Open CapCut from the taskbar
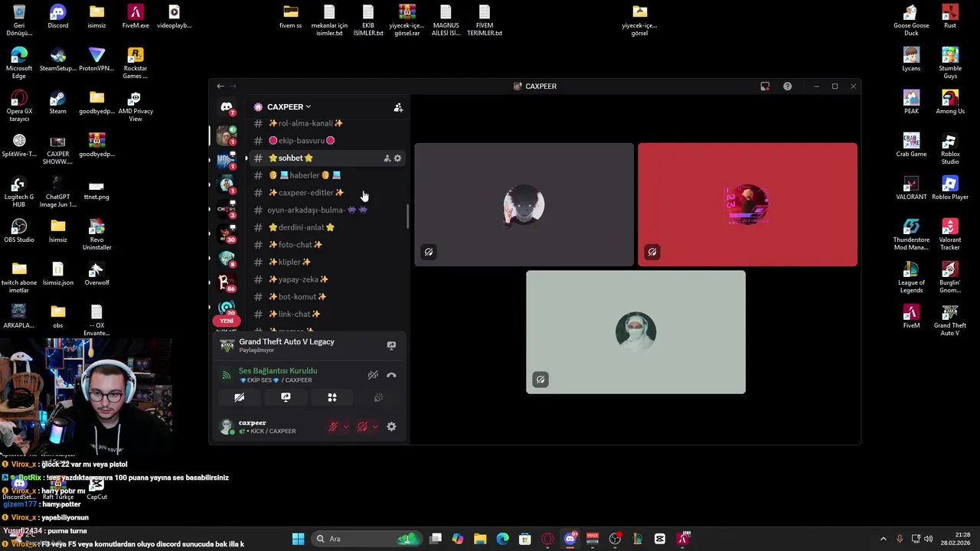Screen dimensions: 980x551 [x=660, y=539]
